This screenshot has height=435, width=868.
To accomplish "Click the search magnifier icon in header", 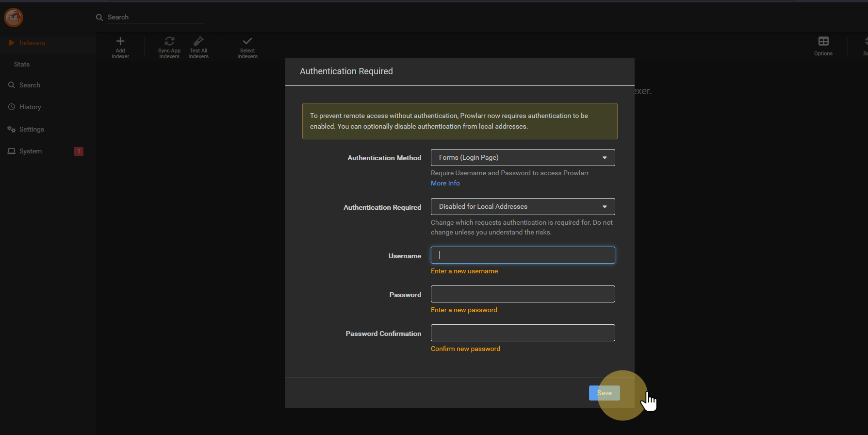I will [x=99, y=17].
